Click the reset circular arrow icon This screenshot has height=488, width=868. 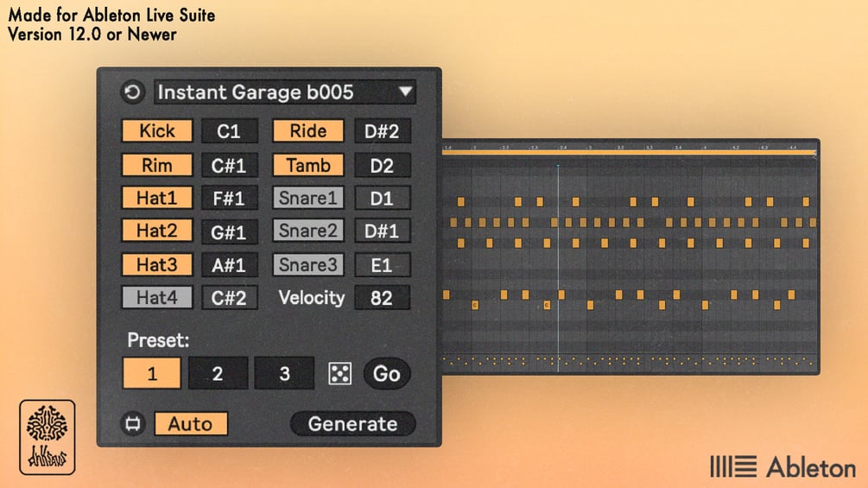click(132, 92)
